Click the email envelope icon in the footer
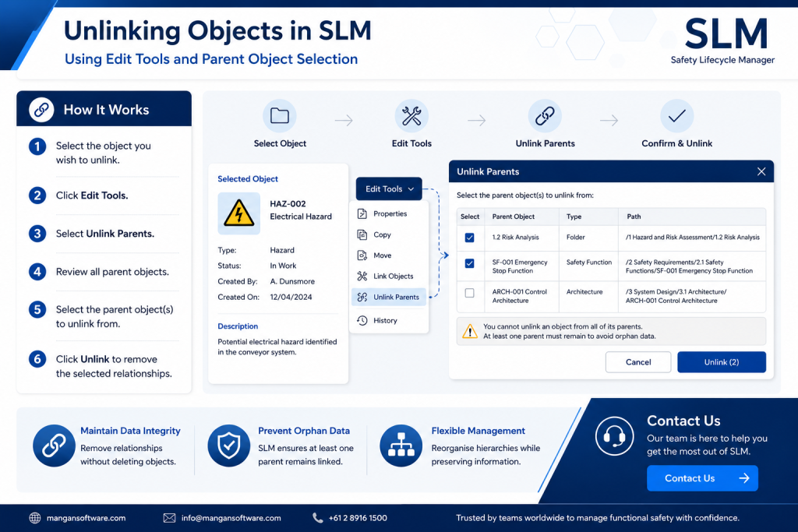798x532 pixels. coord(169,518)
